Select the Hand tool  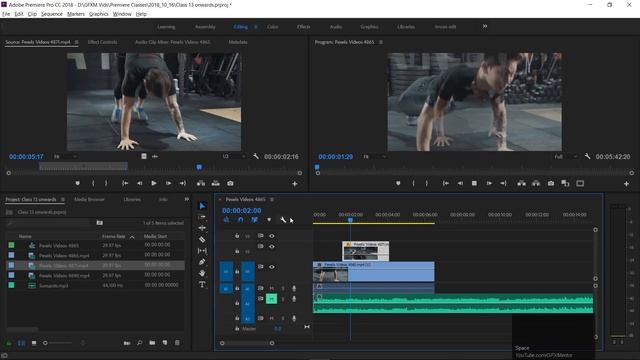(202, 273)
